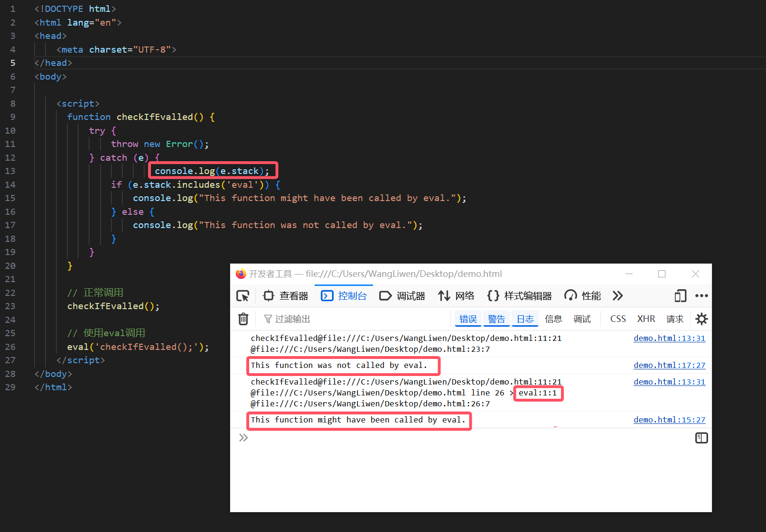Expand hidden panels via chevron
The image size is (766, 532).
pyautogui.click(x=617, y=295)
